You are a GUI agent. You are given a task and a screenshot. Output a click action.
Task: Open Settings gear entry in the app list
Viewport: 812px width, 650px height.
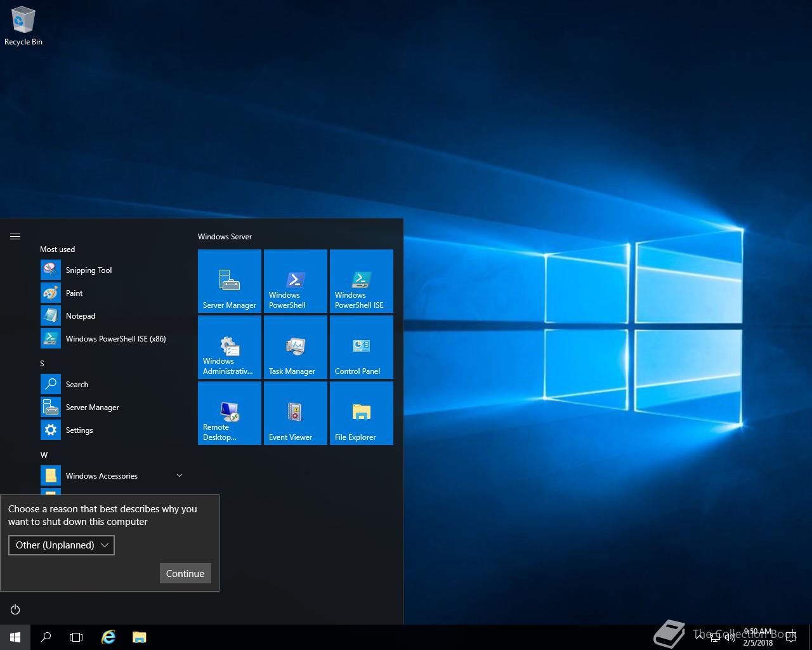[111, 430]
